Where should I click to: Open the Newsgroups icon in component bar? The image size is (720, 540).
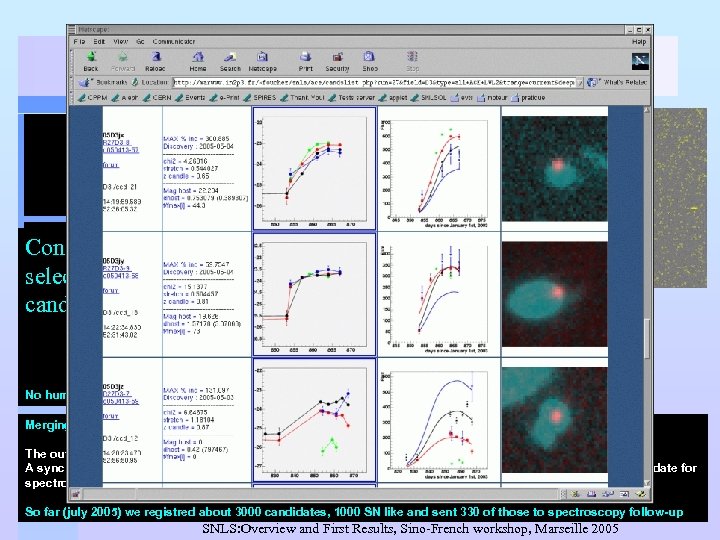click(x=608, y=495)
